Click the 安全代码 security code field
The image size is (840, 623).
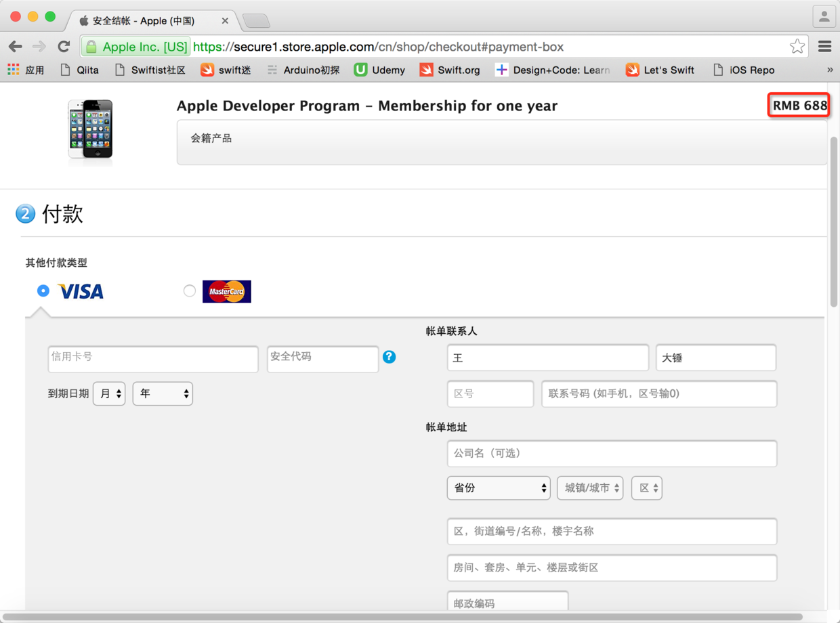323,359
